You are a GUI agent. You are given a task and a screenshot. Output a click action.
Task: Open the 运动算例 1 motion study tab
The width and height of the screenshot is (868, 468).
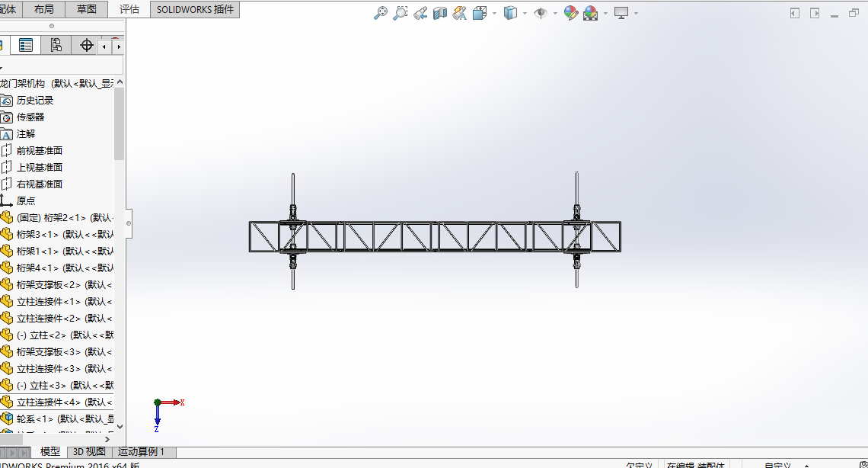(x=141, y=452)
